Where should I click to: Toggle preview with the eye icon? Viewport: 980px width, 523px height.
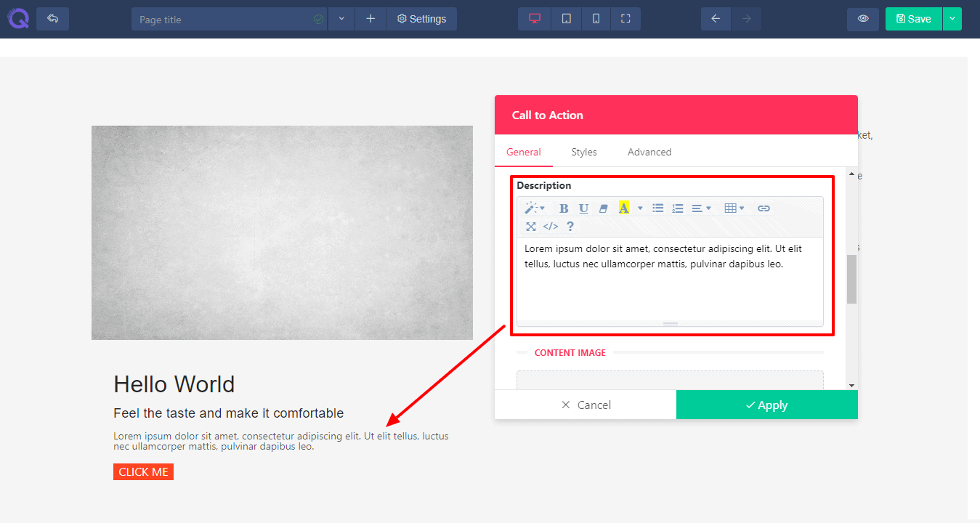863,19
